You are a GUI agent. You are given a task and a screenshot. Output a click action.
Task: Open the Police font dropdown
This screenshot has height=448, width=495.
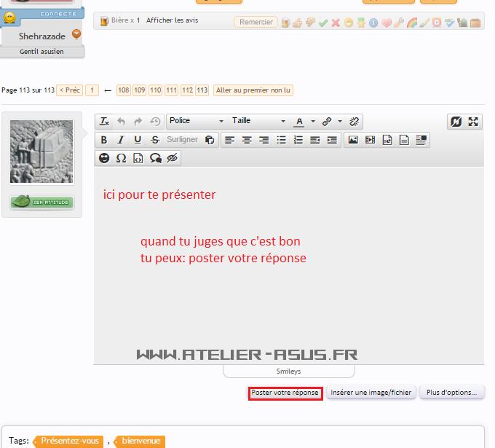(197, 121)
